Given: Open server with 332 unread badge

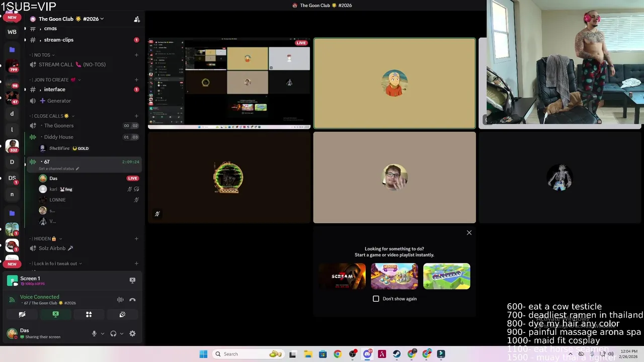Looking at the screenshot, I should tap(12, 146).
